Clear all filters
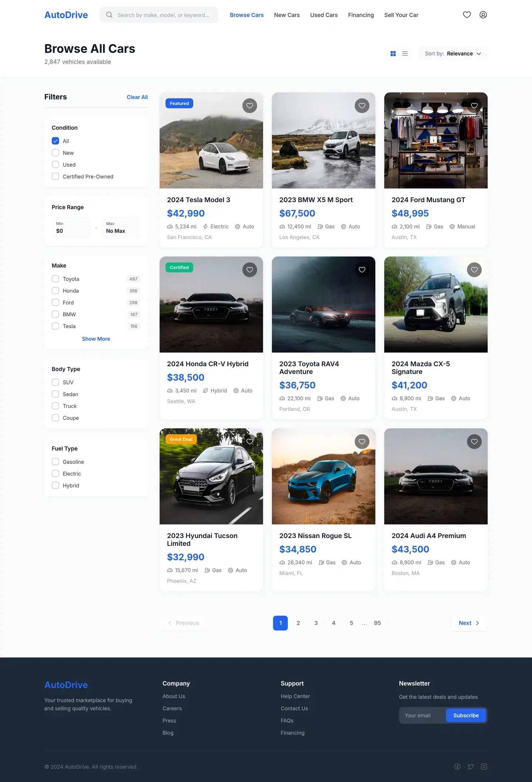Screen dimensions: 532x782 coord(137,97)
